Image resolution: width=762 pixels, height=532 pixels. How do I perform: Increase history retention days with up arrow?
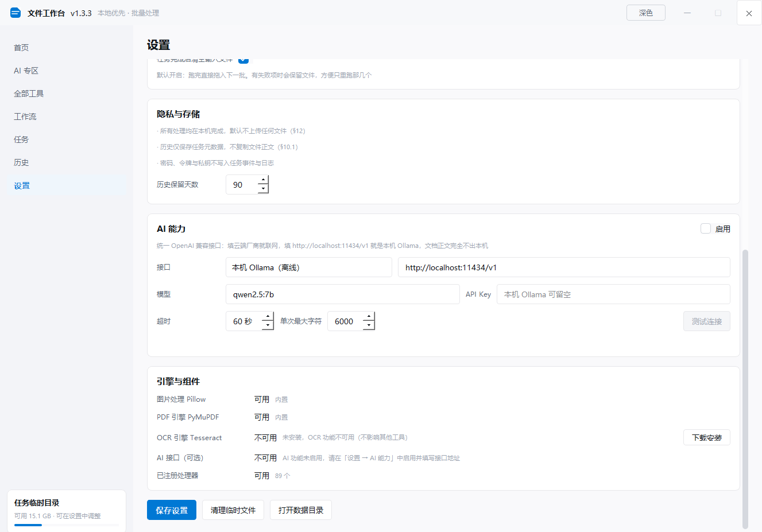263,180
